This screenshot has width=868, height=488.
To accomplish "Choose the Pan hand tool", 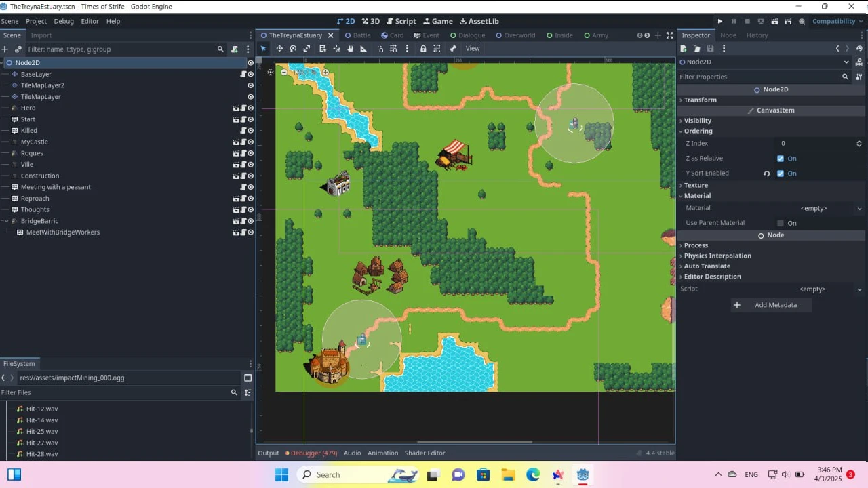I will (x=350, y=48).
